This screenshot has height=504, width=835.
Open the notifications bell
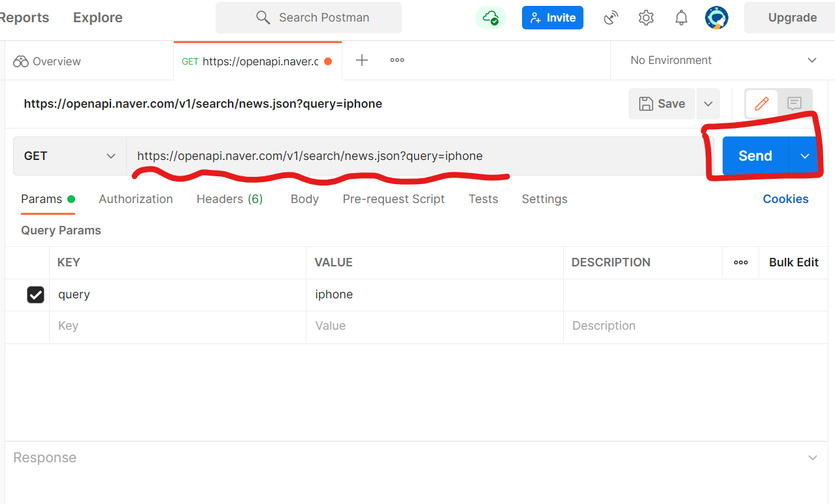coord(681,18)
